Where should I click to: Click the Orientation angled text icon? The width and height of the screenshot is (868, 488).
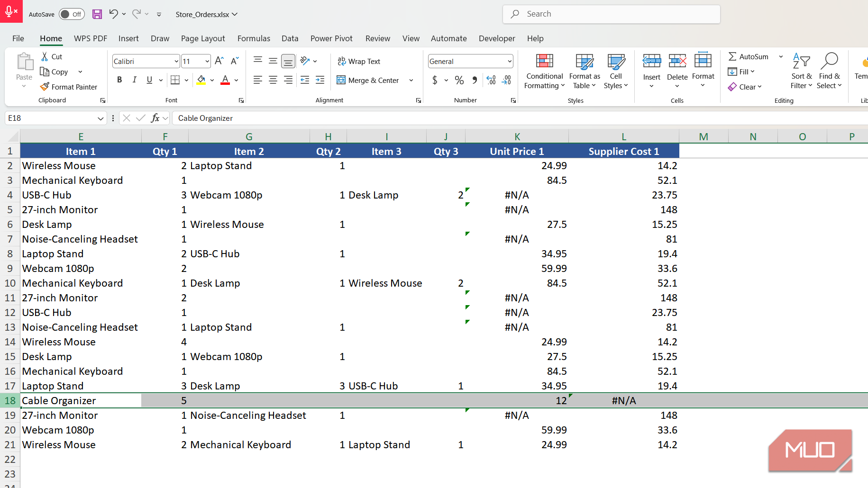click(305, 61)
